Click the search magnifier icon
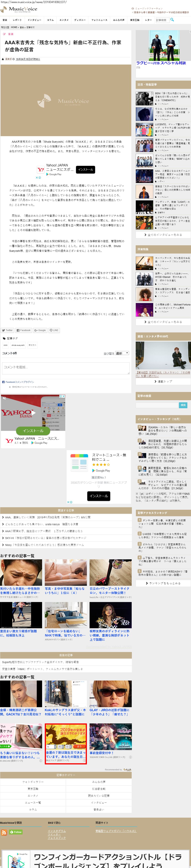 coord(172,20)
